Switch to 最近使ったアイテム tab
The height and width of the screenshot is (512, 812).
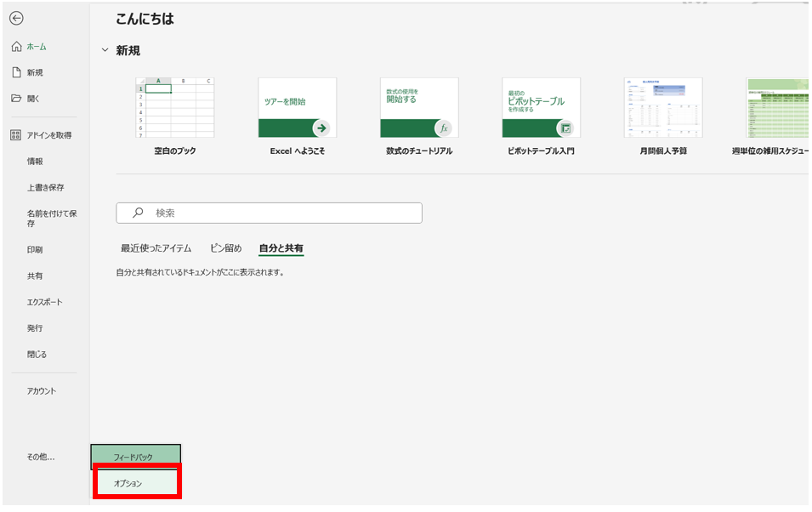coord(156,248)
